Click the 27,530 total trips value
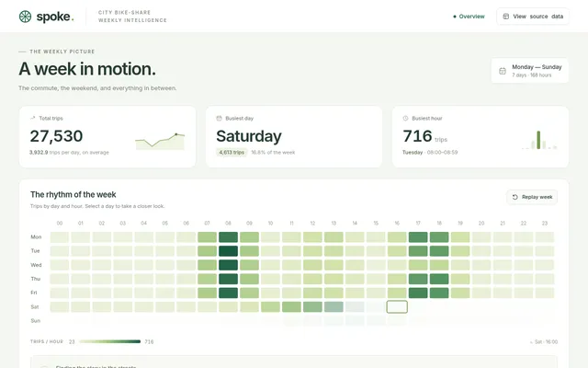The height and width of the screenshot is (368, 588). pyautogui.click(x=56, y=136)
